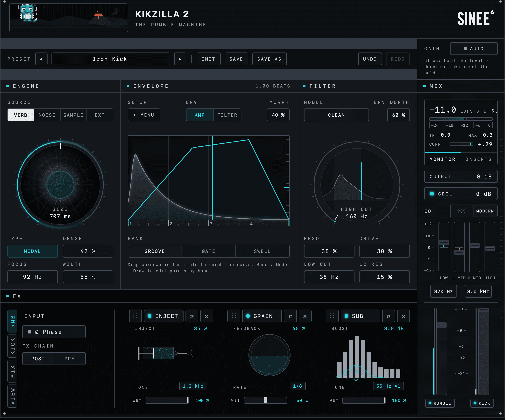Click the SAVE preset button
The height and width of the screenshot is (420, 505).
pos(236,59)
